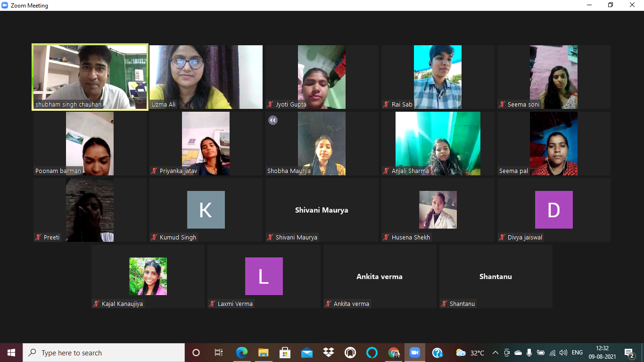Open the notification center icon
This screenshot has height=362, width=644.
(629, 353)
